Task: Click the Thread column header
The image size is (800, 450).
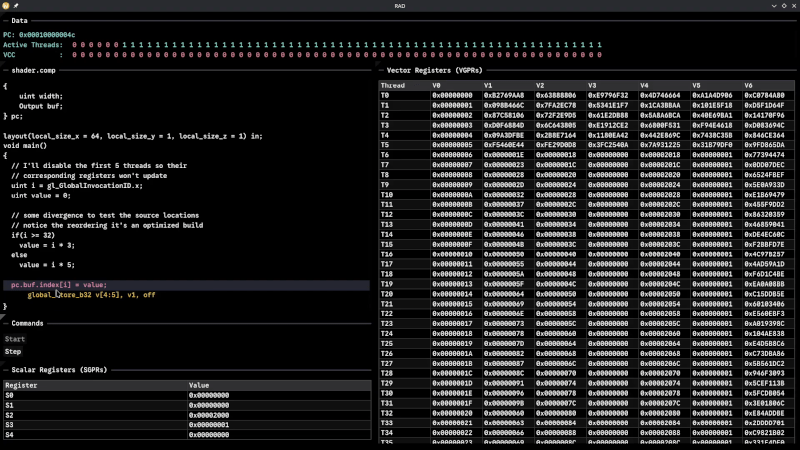Action: click(x=392, y=85)
